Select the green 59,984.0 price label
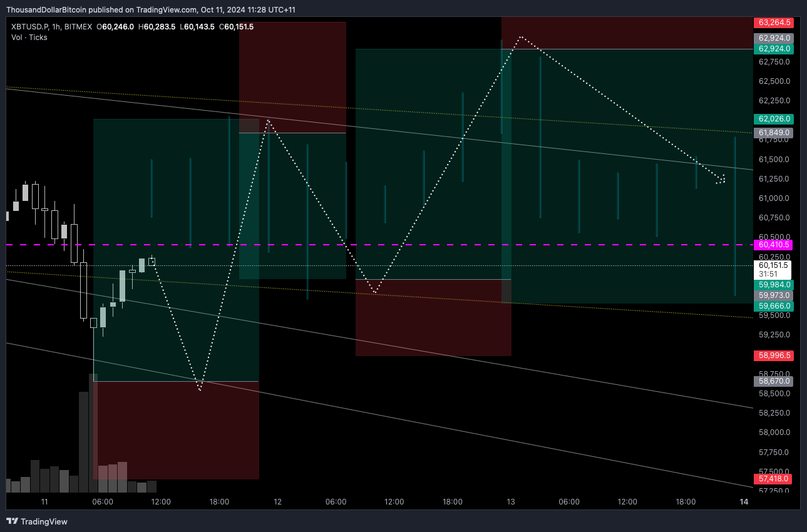This screenshot has height=532, width=807. pyautogui.click(x=775, y=285)
